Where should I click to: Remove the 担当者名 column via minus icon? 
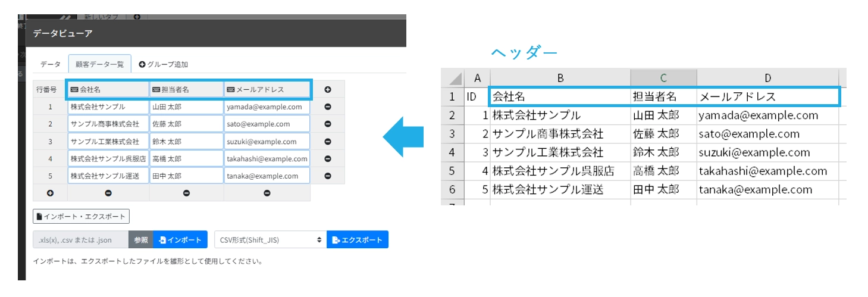pyautogui.click(x=186, y=193)
